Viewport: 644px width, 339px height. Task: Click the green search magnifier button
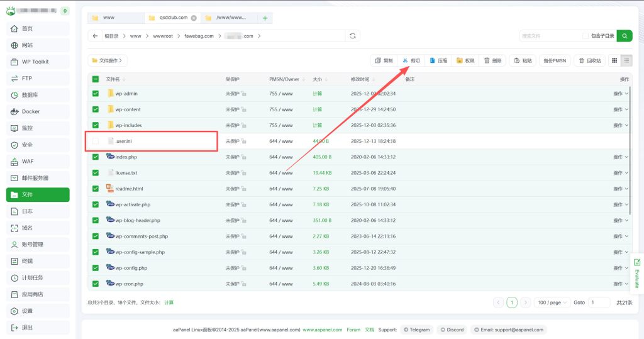(x=624, y=36)
